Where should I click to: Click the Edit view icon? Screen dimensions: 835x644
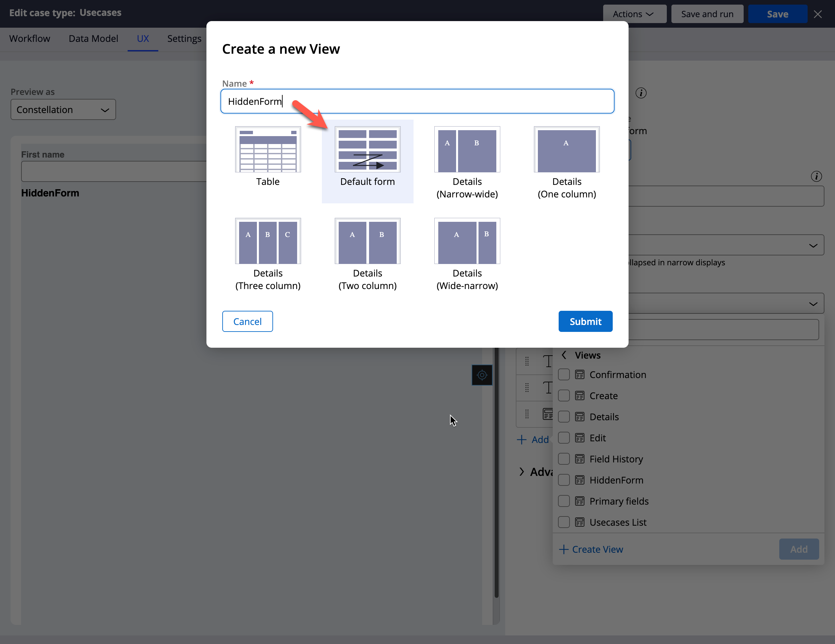[x=580, y=438]
